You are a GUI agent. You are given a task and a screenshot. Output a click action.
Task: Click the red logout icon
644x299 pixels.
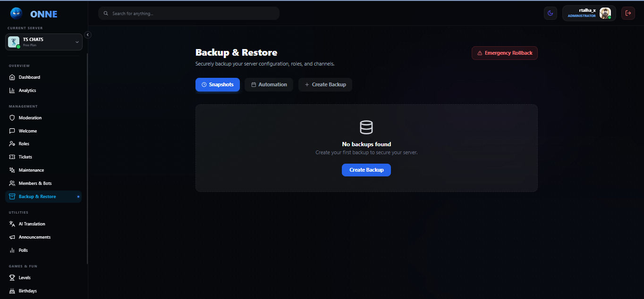628,13
